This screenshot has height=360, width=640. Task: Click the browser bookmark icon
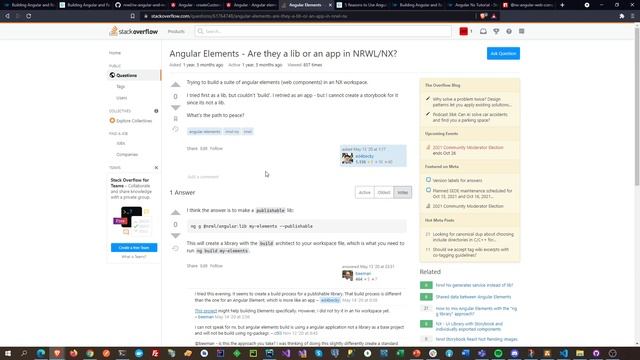(x=133, y=16)
